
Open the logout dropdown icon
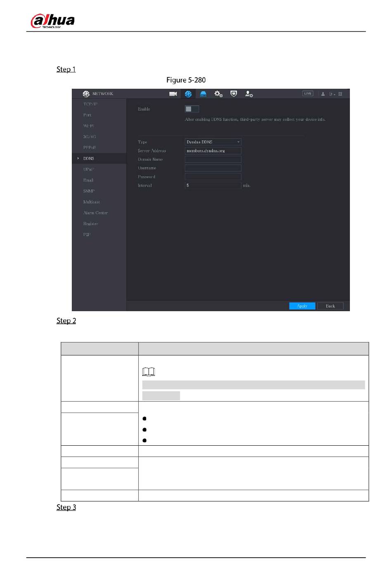coord(332,94)
